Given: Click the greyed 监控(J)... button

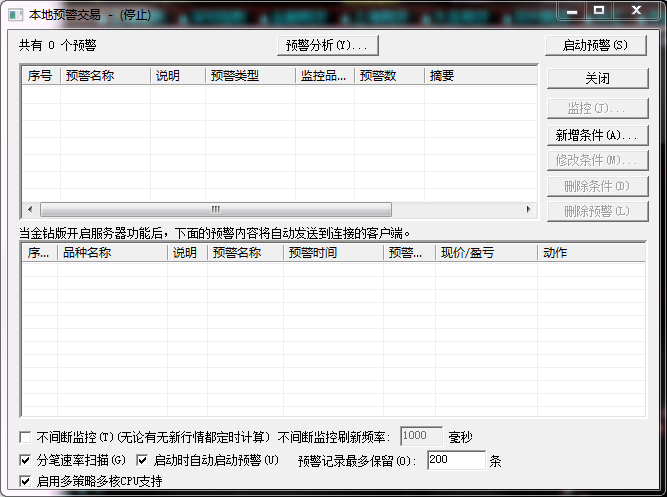Looking at the screenshot, I should pos(598,108).
